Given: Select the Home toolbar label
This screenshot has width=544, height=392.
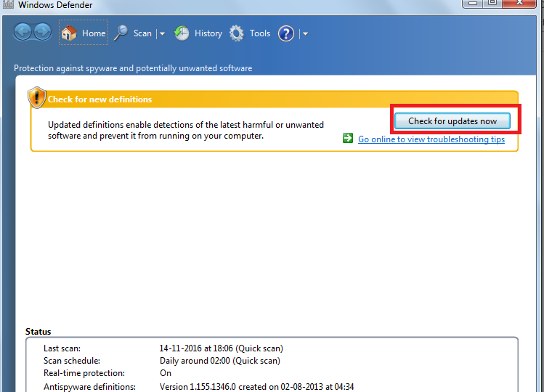Looking at the screenshot, I should tap(94, 33).
